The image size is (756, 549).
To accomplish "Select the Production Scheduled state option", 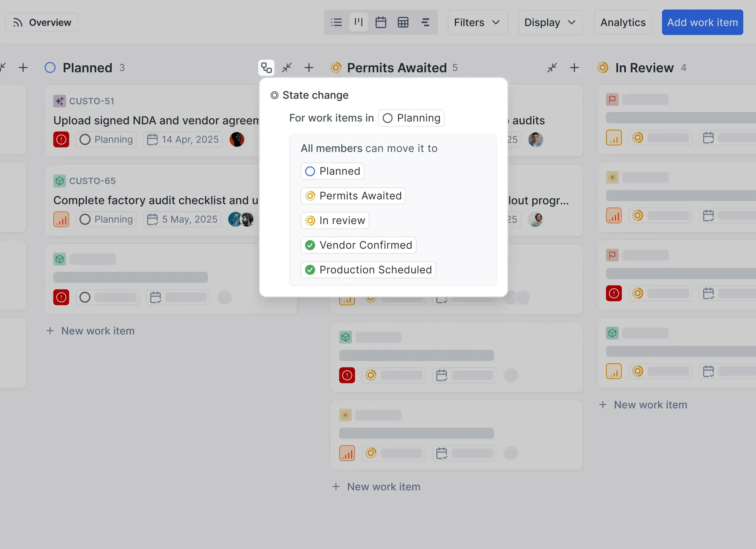I will 367,270.
